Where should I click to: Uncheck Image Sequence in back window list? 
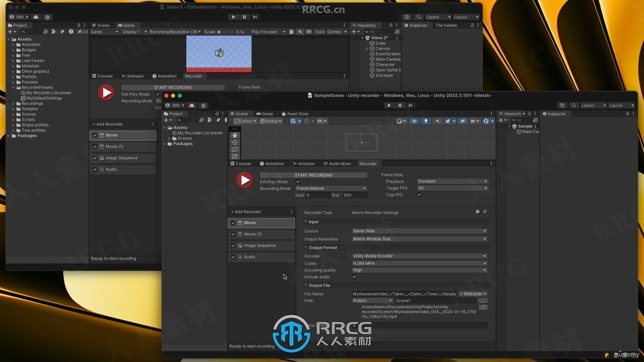pyautogui.click(x=95, y=158)
